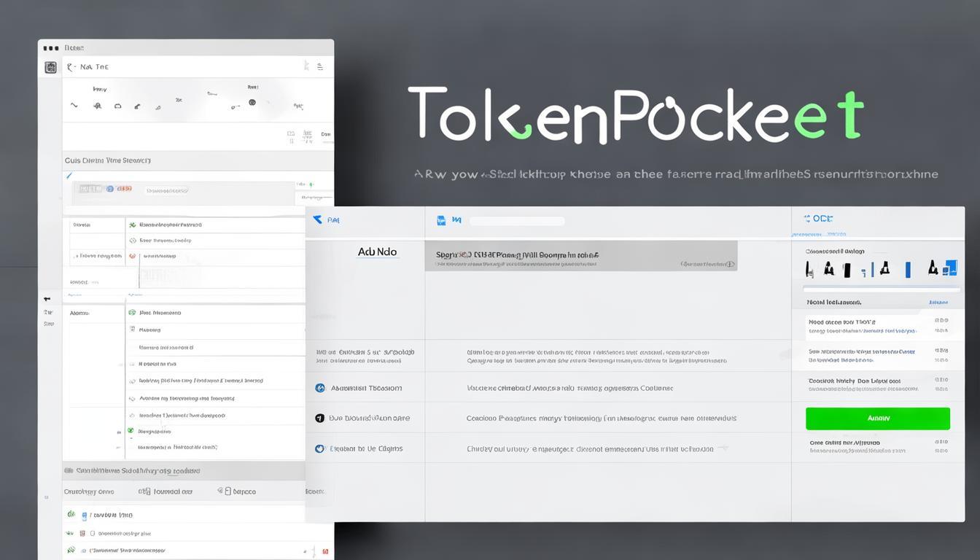
Task: Expand the Amount label dropdown in the right panel
Action: [938, 301]
